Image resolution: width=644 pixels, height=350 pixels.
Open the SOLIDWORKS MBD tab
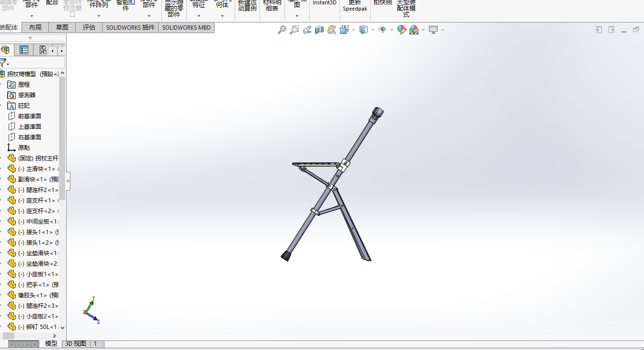pyautogui.click(x=186, y=27)
